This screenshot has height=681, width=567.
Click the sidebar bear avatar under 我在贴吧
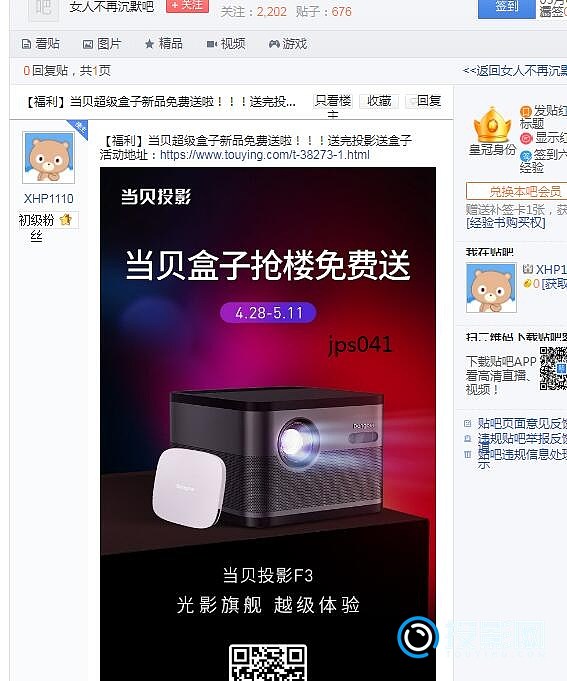pyautogui.click(x=491, y=288)
